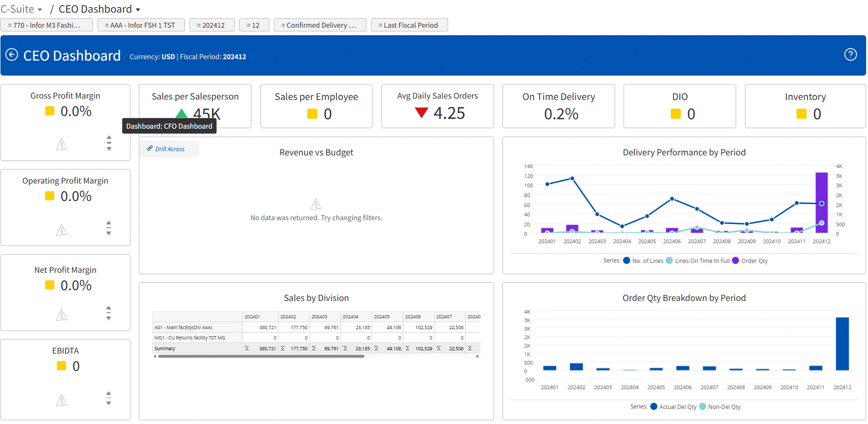
Task: Toggle No. of Lines series legend
Action: [x=627, y=261]
